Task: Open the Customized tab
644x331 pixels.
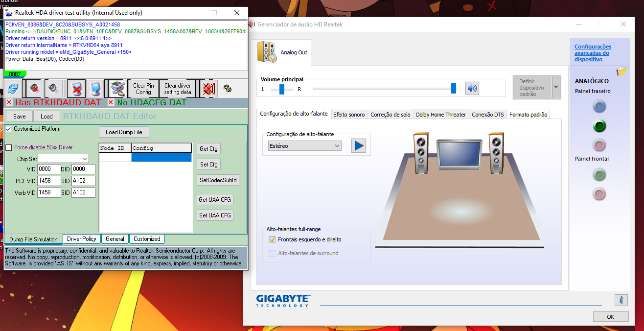Action: (147, 239)
